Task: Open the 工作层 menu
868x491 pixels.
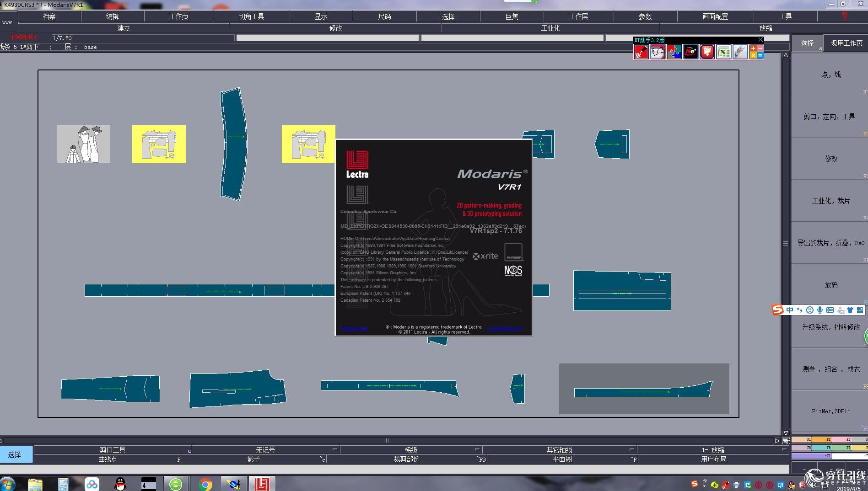Action: tap(579, 16)
